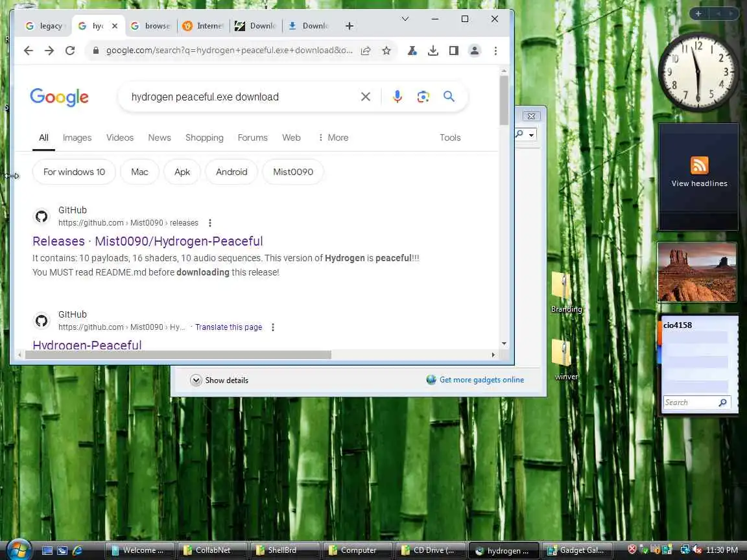Clear the Google search box with X
The width and height of the screenshot is (747, 560).
point(366,97)
